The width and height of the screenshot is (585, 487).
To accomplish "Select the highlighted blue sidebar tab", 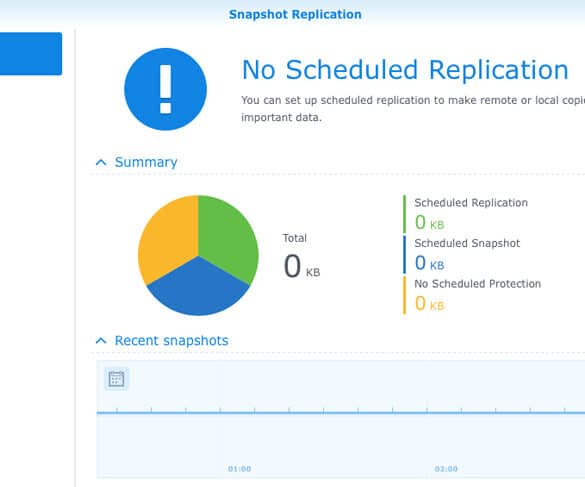I will pyautogui.click(x=31, y=54).
